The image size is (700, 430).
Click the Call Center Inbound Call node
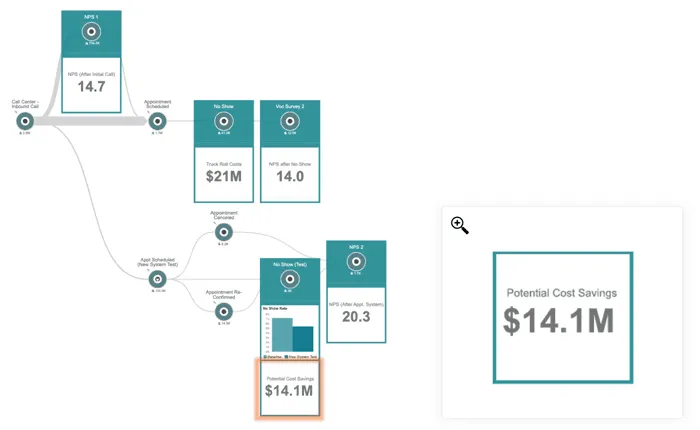pyautogui.click(x=25, y=121)
